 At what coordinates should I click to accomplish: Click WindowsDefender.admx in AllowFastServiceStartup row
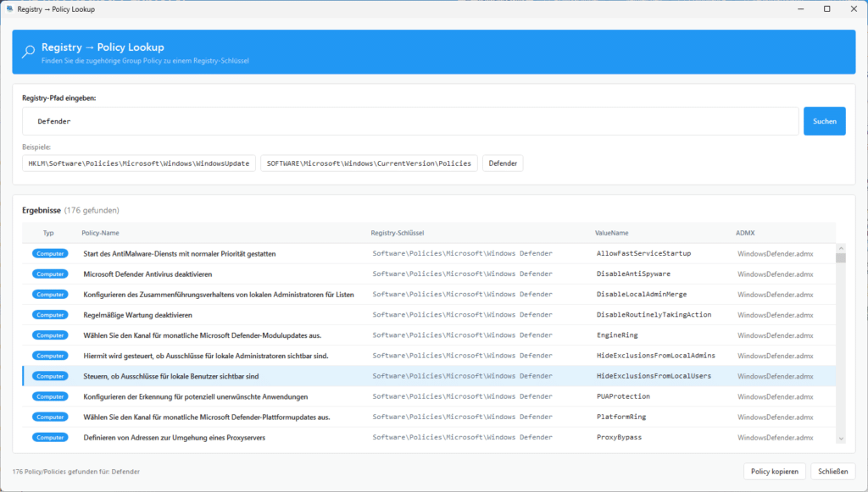(775, 254)
